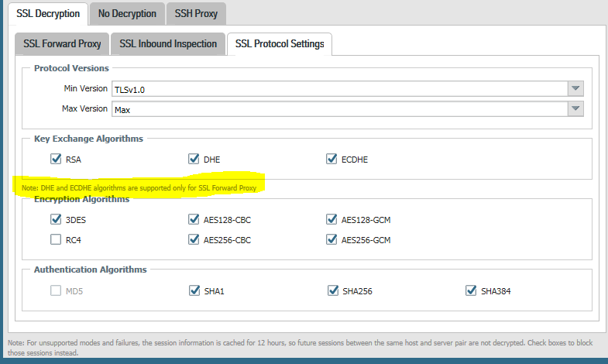Image resolution: width=608 pixels, height=364 pixels.
Task: Click the Max Version field showing Max
Action: [x=340, y=109]
